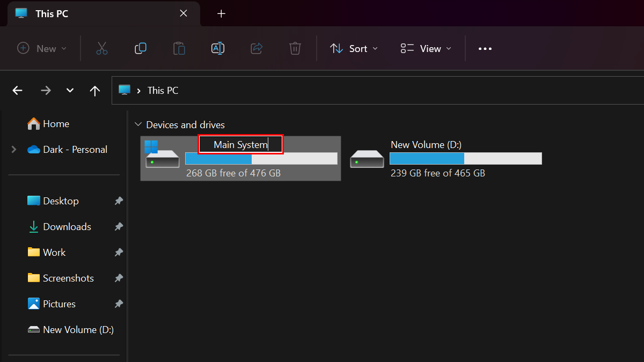Click the Rename icon in toolbar
The height and width of the screenshot is (362, 644).
218,49
